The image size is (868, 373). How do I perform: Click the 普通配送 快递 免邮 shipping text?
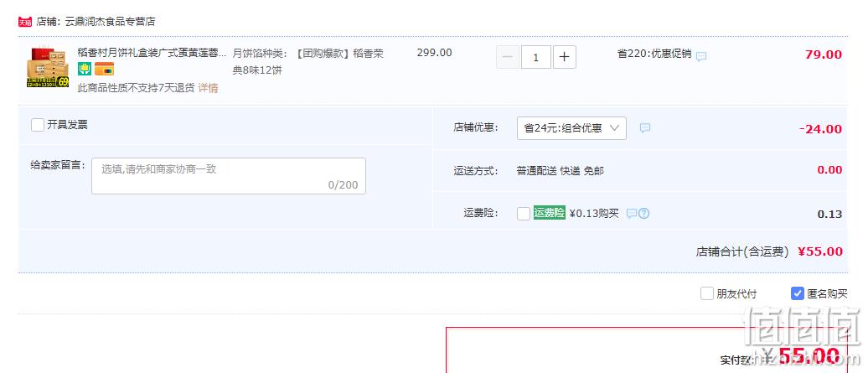pos(561,171)
